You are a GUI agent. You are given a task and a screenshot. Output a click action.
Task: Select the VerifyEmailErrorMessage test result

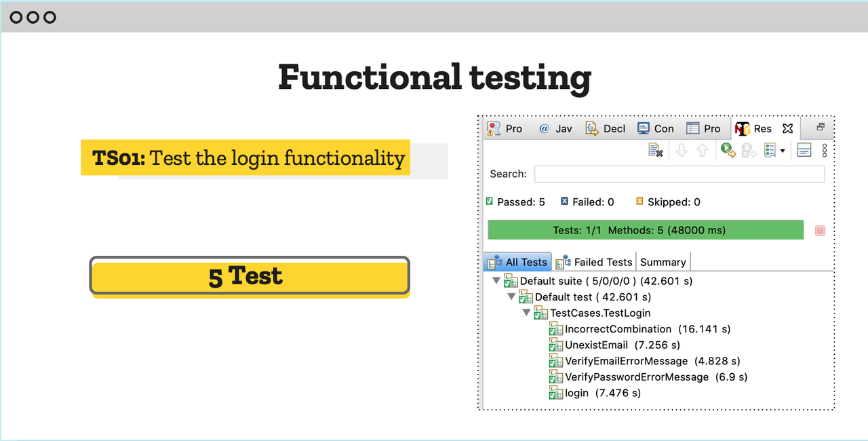point(644,361)
